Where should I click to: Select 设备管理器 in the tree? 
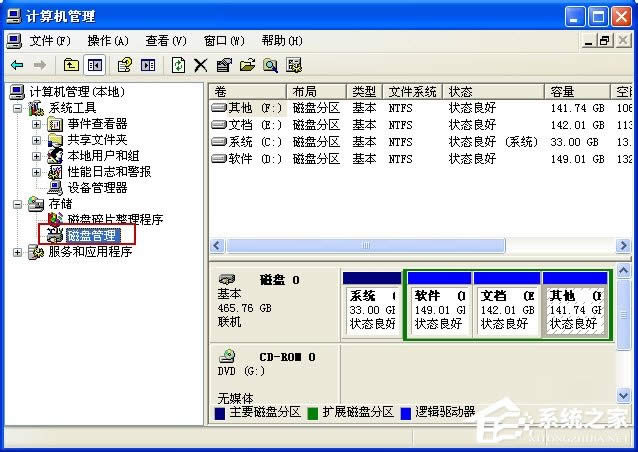[x=97, y=187]
